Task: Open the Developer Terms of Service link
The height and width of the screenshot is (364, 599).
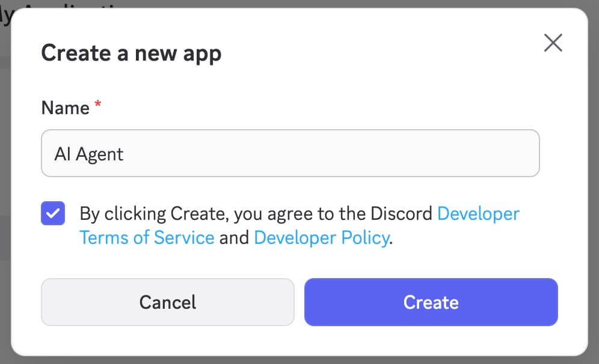Action: pyautogui.click(x=147, y=237)
